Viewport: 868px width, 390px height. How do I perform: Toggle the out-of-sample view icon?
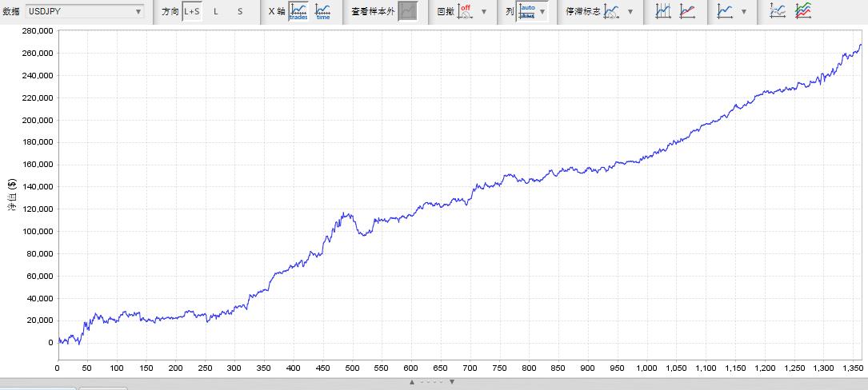click(408, 11)
